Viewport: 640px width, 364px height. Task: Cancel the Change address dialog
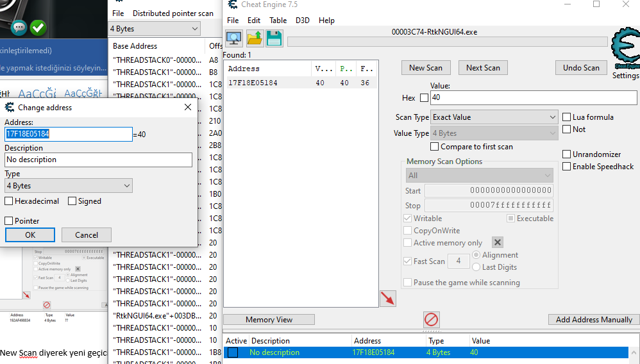[87, 235]
